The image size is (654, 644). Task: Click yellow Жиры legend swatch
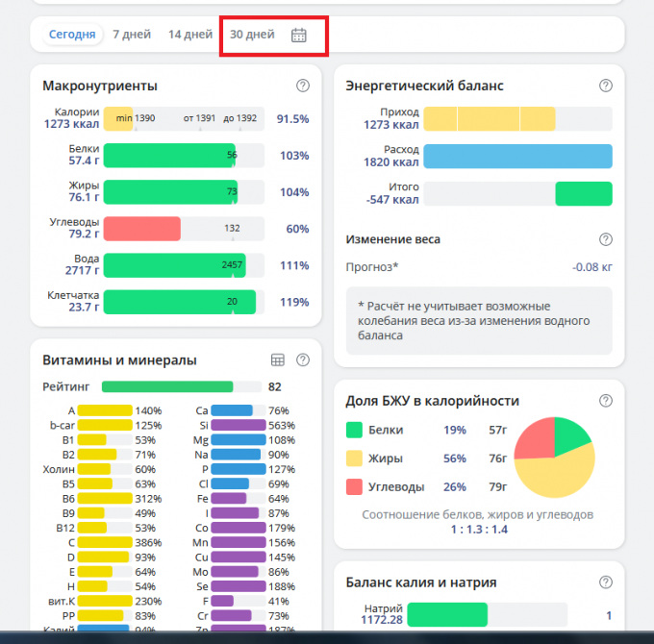[x=354, y=458]
